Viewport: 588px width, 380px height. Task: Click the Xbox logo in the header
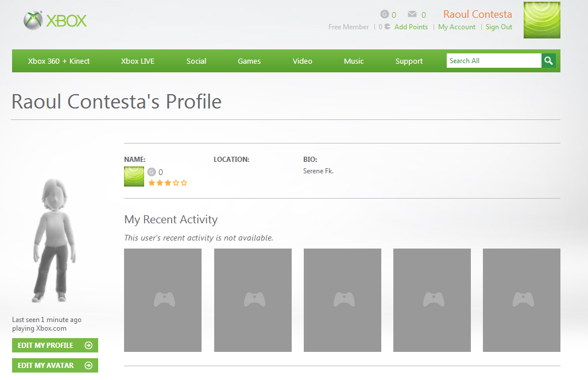tap(55, 21)
